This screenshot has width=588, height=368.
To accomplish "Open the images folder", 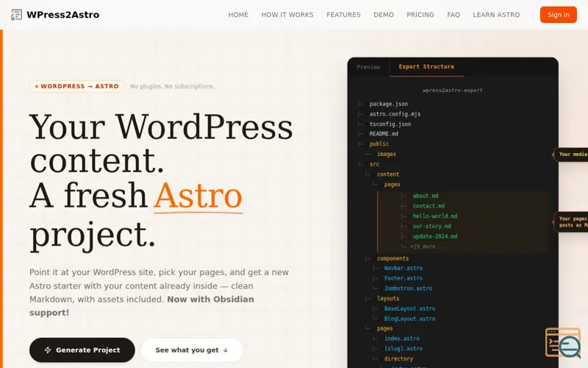I will [387, 154].
